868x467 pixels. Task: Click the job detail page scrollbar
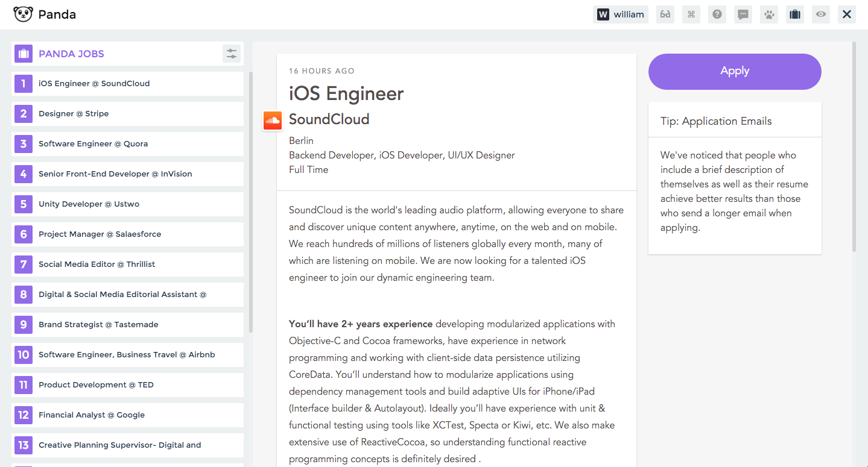click(x=854, y=146)
